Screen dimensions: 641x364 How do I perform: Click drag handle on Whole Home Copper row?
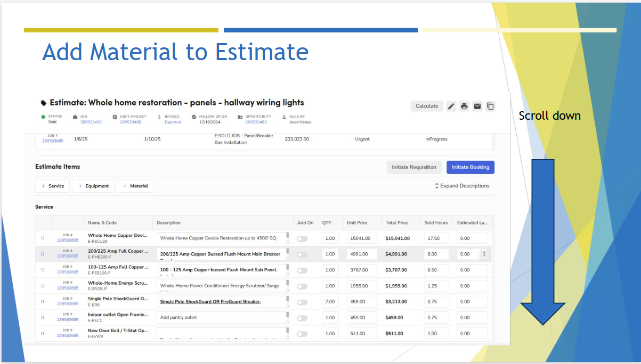pyautogui.click(x=43, y=238)
